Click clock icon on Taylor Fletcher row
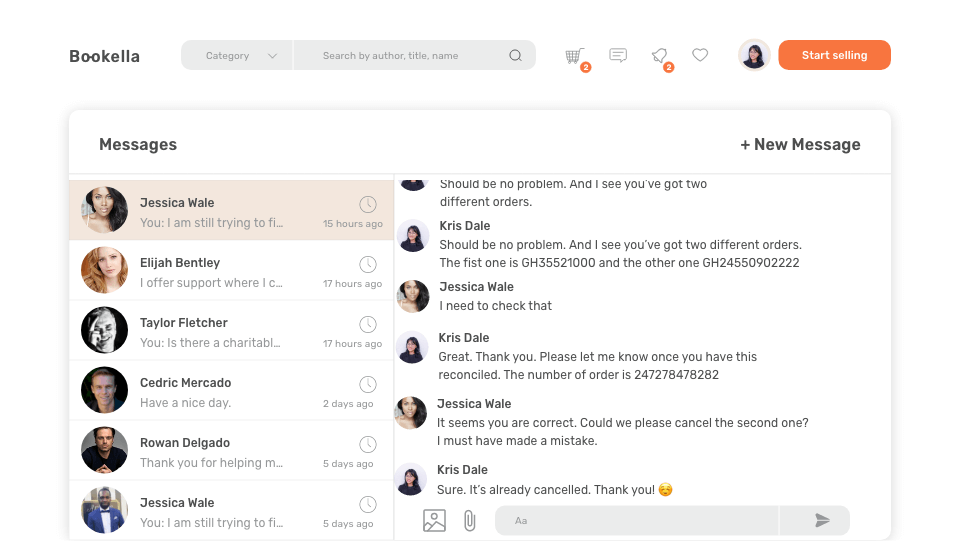The image size is (960, 541). point(367,324)
